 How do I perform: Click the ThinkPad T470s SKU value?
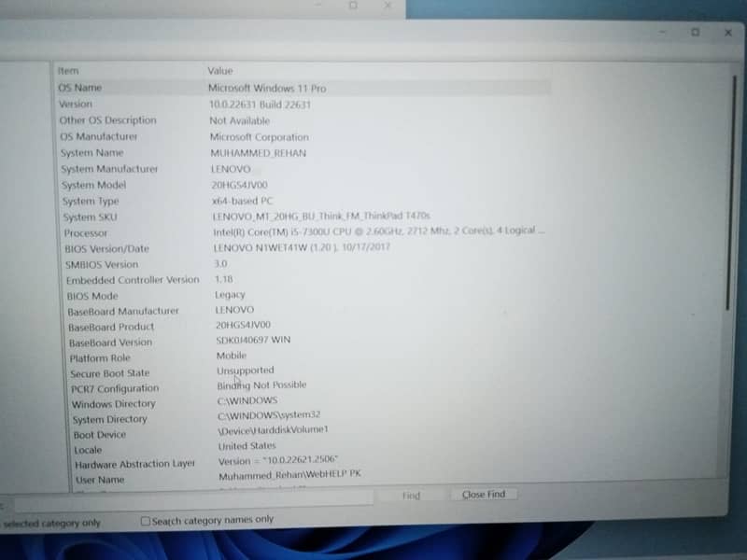(x=321, y=216)
